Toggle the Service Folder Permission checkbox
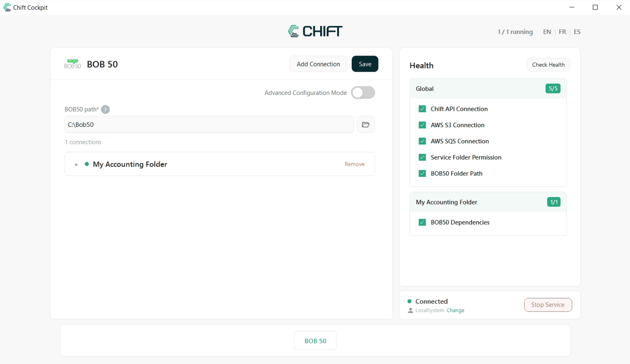The height and width of the screenshot is (364, 630). (x=422, y=157)
